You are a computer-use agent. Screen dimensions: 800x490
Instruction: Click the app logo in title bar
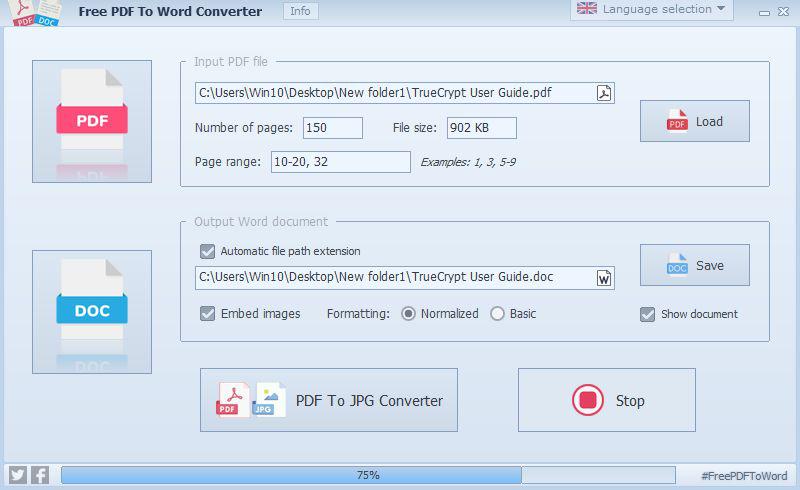click(36, 12)
